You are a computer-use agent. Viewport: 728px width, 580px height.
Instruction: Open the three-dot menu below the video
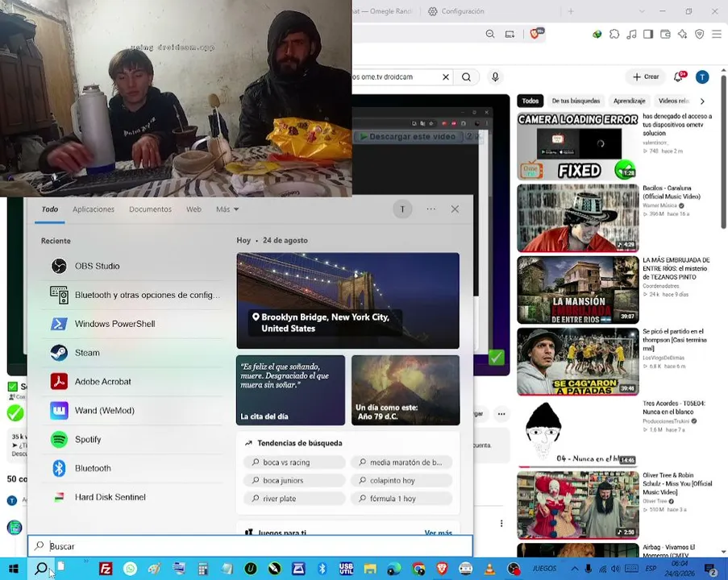tap(501, 414)
